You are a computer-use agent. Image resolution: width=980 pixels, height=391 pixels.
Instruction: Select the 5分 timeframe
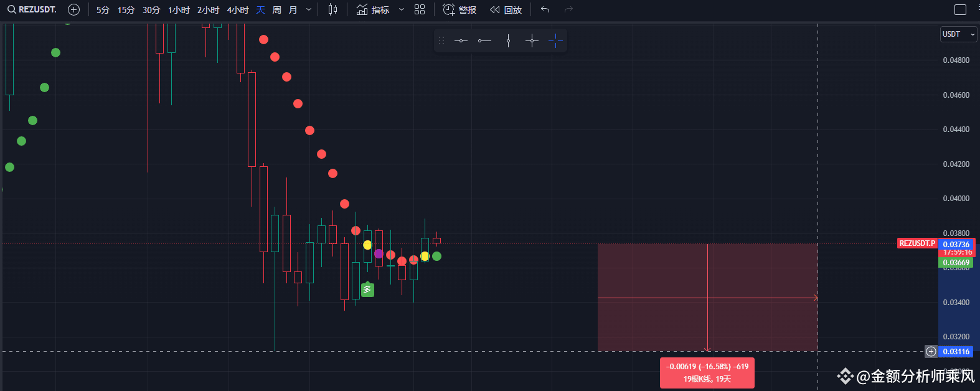pyautogui.click(x=103, y=10)
